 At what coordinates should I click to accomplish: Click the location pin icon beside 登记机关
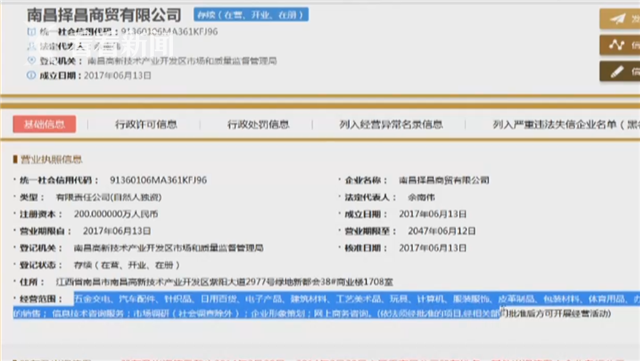(31, 60)
